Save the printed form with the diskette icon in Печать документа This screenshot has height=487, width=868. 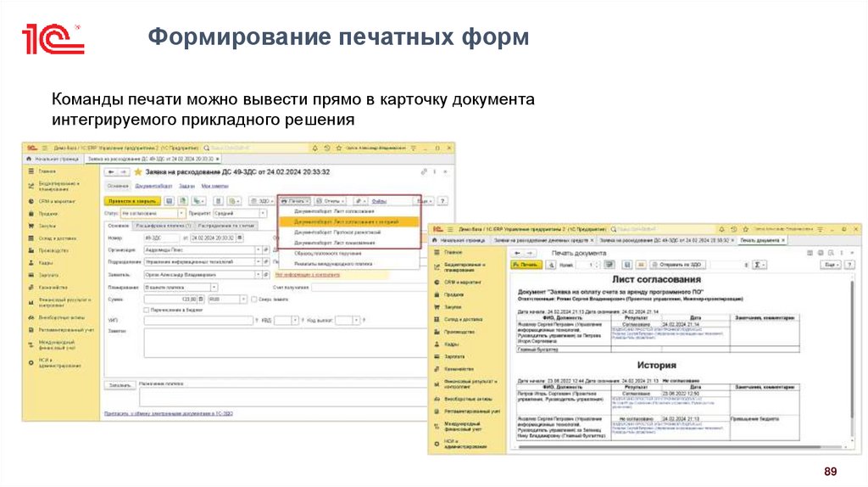[x=627, y=266]
